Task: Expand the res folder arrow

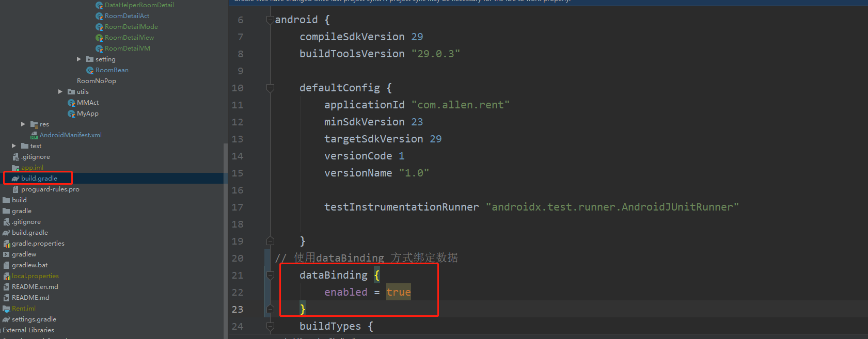Action: point(23,124)
